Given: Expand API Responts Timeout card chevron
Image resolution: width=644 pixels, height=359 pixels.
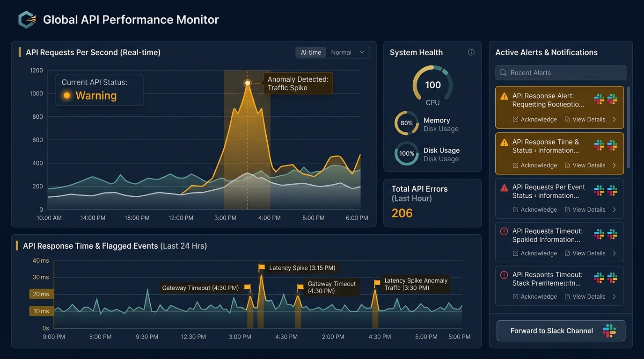Looking at the screenshot, I should pyautogui.click(x=614, y=297).
